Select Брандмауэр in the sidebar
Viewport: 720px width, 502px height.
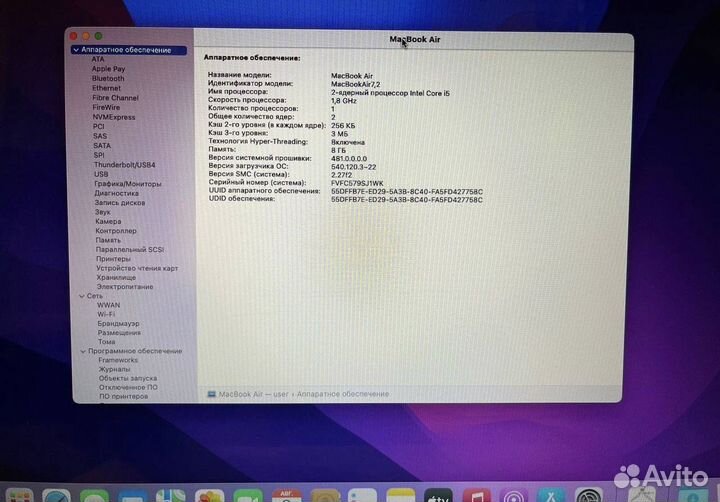[118, 324]
